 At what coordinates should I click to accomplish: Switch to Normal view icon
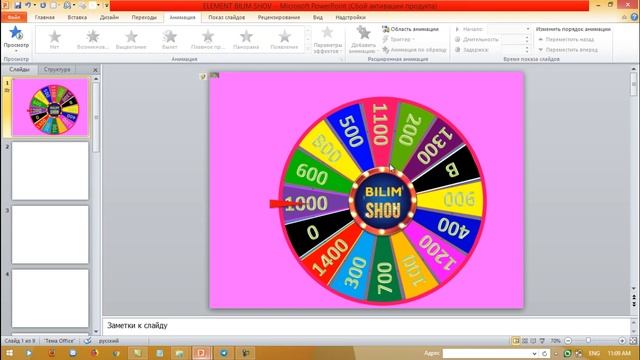[516, 341]
